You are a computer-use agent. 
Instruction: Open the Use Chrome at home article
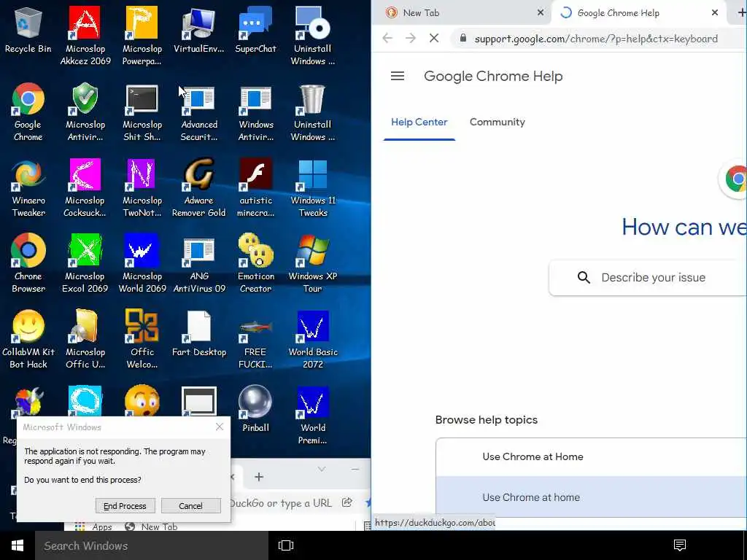(591, 497)
